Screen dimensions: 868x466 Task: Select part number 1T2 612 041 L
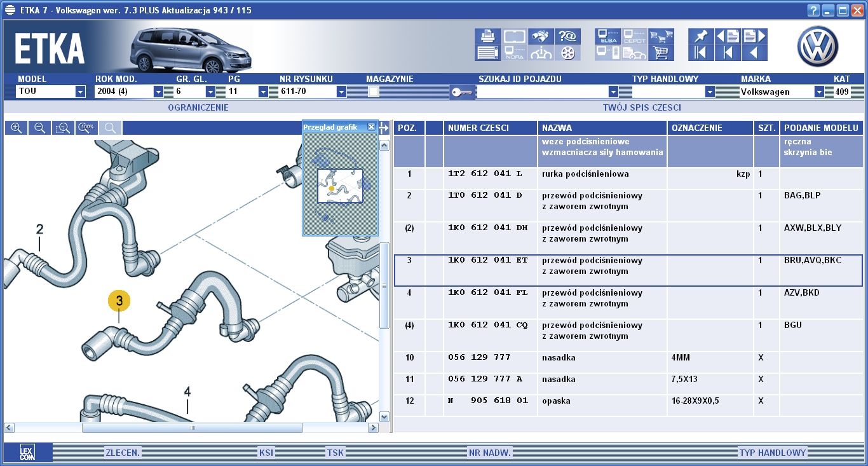pyautogui.click(x=485, y=174)
